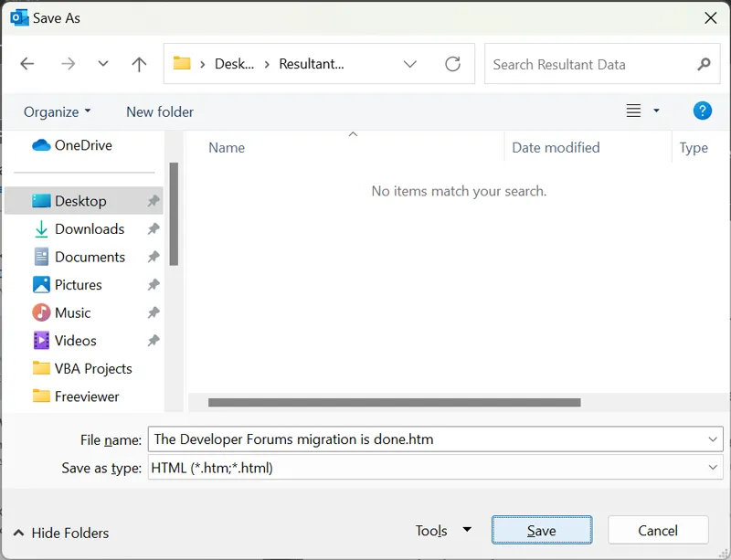Click the Cancel button
Image resolution: width=731 pixels, height=560 pixels.
(x=657, y=531)
